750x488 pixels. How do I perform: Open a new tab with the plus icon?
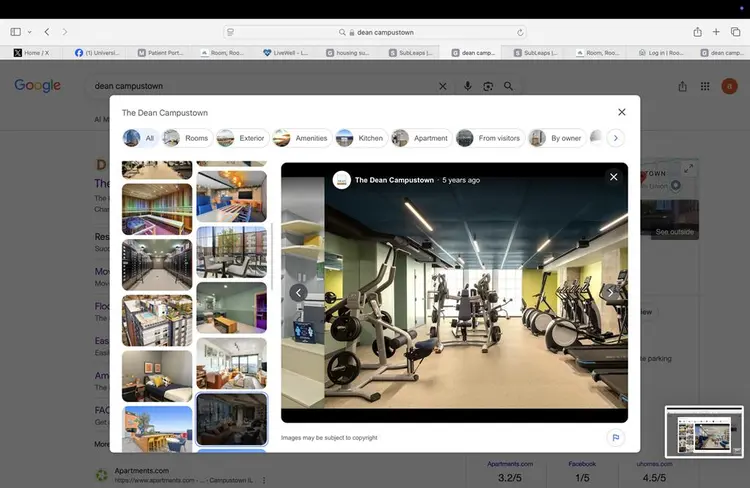(x=716, y=32)
